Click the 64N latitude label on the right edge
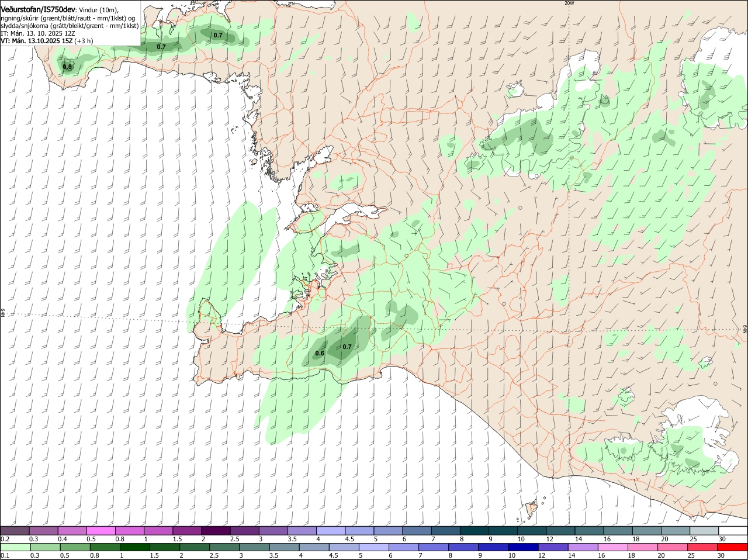The image size is (748, 560). tap(745, 330)
